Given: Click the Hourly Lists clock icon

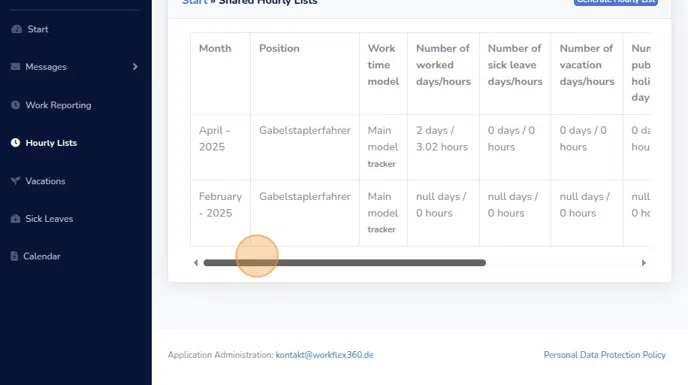Looking at the screenshot, I should click(15, 143).
